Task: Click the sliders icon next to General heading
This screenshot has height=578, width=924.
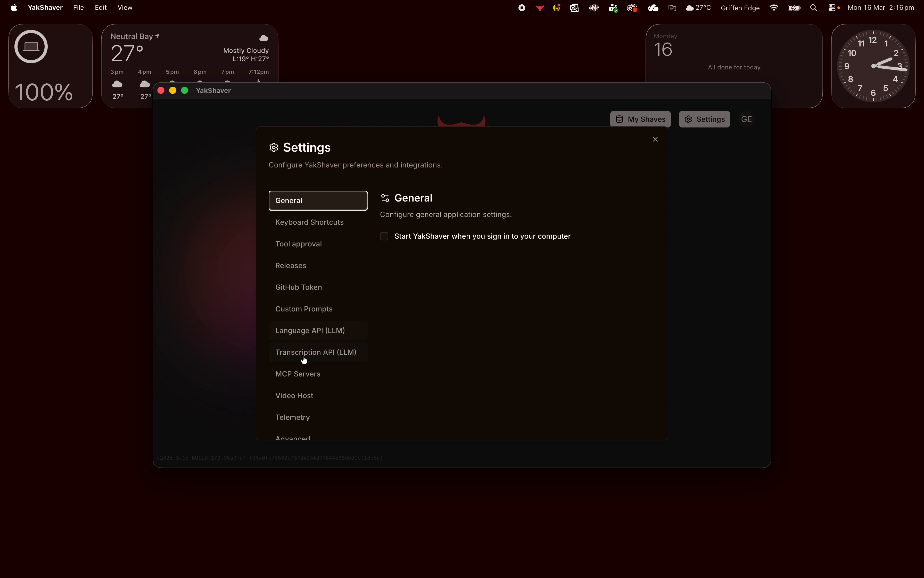Action: click(x=385, y=198)
